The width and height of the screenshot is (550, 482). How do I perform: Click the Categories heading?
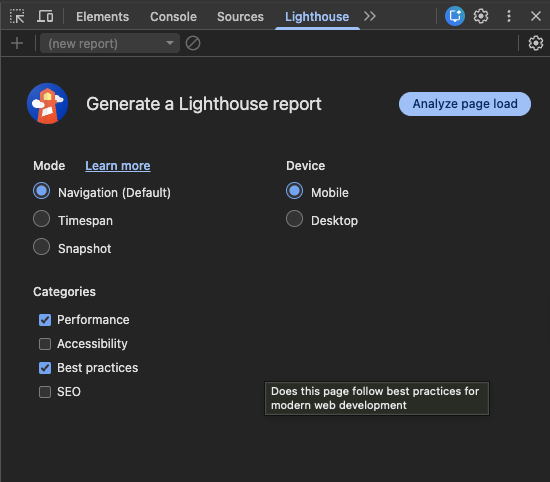(x=65, y=292)
